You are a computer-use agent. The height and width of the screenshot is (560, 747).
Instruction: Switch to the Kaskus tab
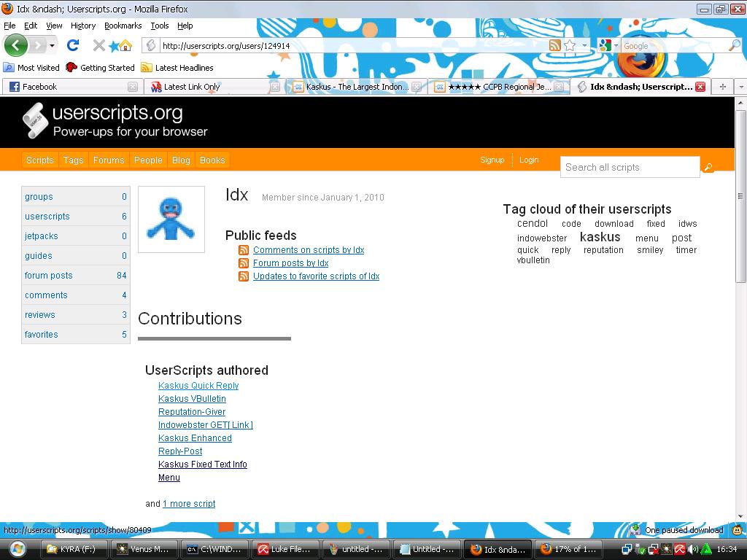pos(357,87)
